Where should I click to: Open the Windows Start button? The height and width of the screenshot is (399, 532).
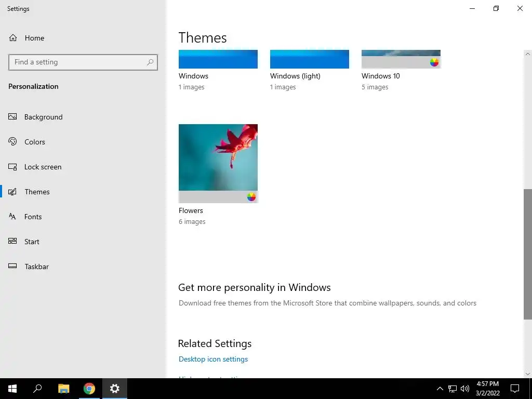(x=12, y=389)
